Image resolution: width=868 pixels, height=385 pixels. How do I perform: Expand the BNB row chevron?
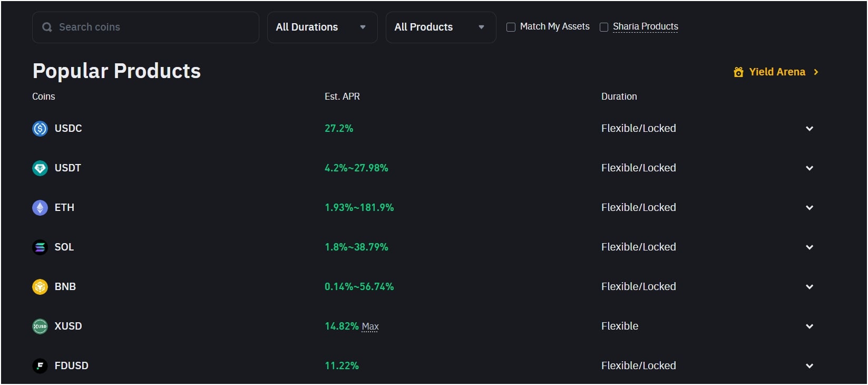point(810,287)
